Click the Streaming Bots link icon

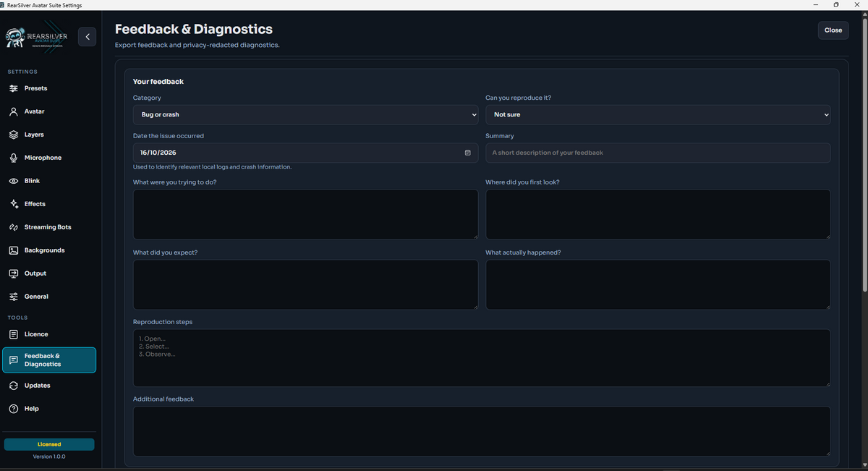click(14, 227)
